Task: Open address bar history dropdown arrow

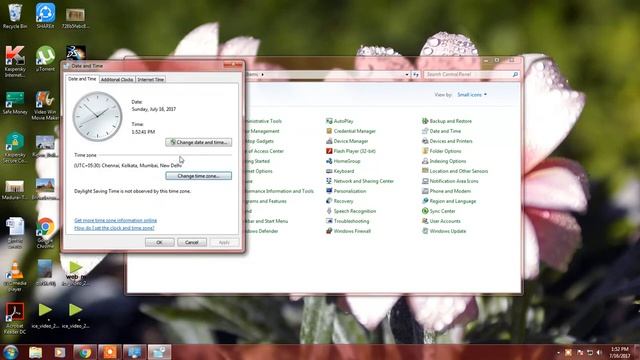Action: tap(407, 75)
